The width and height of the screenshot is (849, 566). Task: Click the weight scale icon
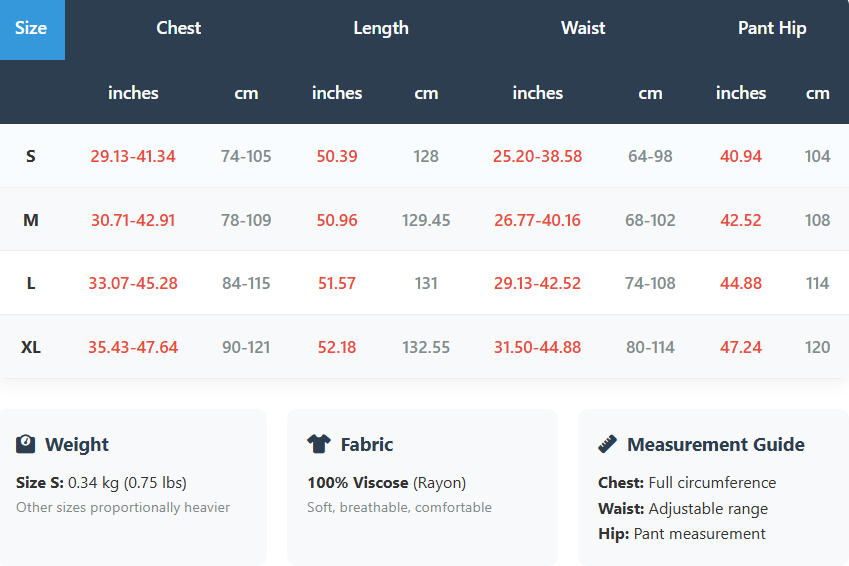click(x=26, y=444)
